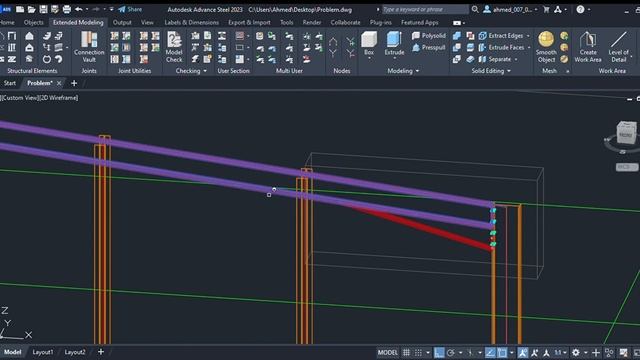Open the Extrude Faces dropdown arrow
The width and height of the screenshot is (640, 360).
(x=529, y=48)
